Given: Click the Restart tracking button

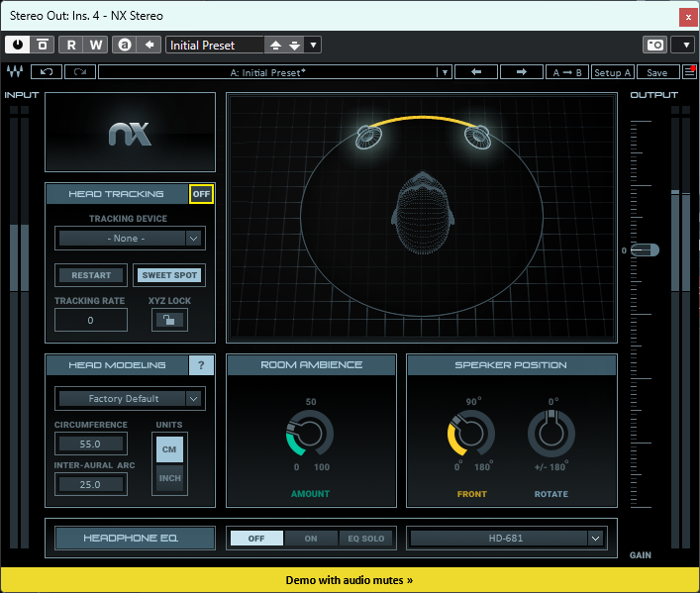Looking at the screenshot, I should (91, 275).
